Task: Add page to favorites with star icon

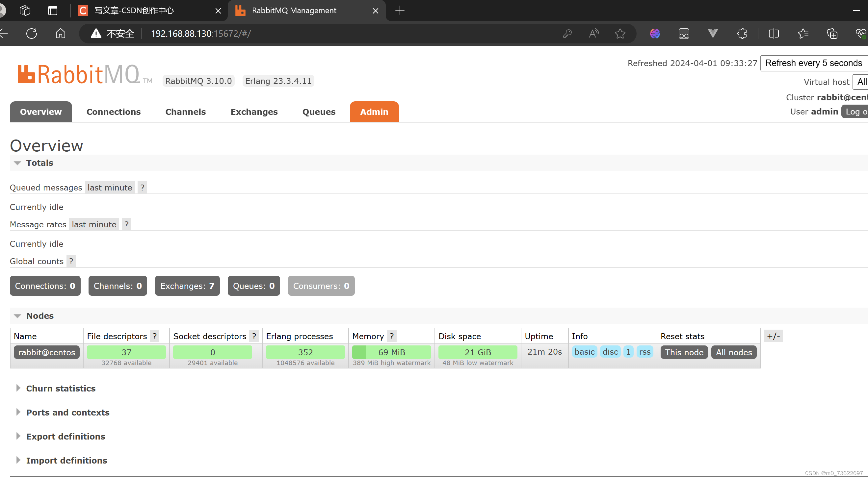Action: 620,33
